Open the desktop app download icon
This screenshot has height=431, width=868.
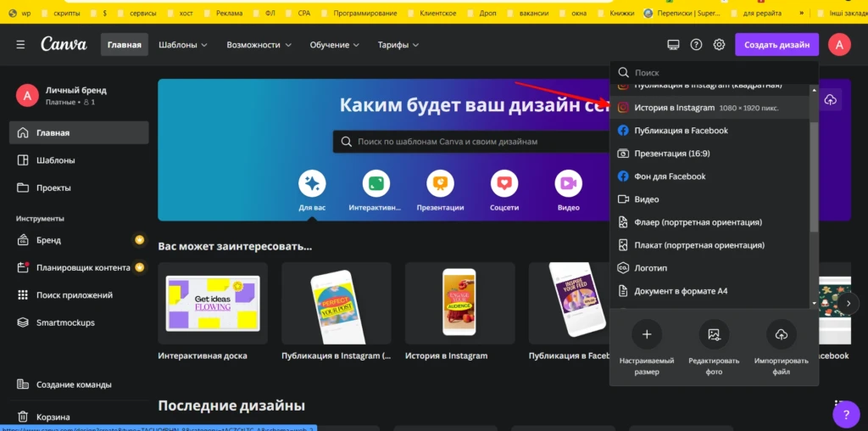coord(673,45)
